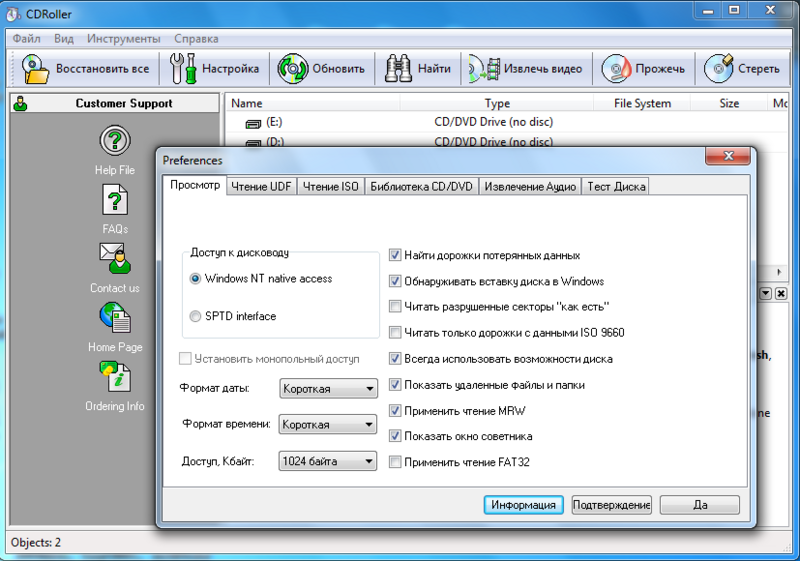800x561 pixels.
Task: Toggle Показать удаленные файлы и папки
Action: (x=395, y=384)
